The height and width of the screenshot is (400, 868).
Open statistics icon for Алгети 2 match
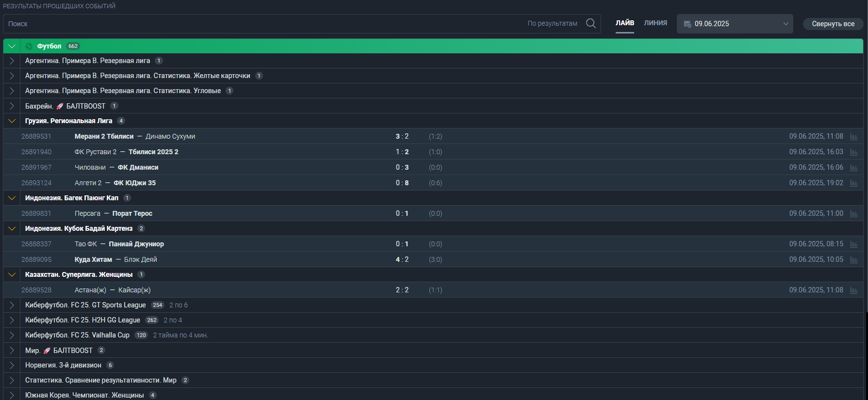click(x=854, y=183)
